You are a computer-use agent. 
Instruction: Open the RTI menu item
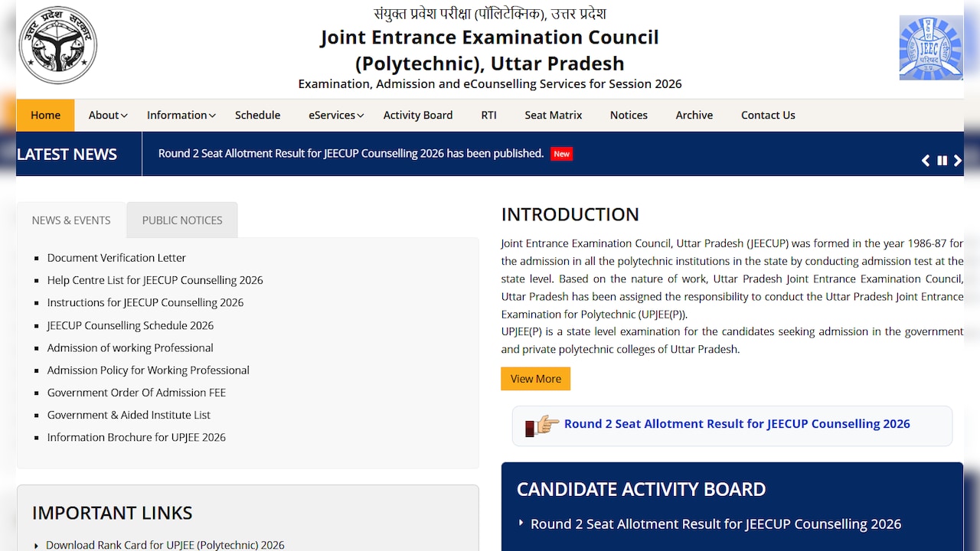488,115
